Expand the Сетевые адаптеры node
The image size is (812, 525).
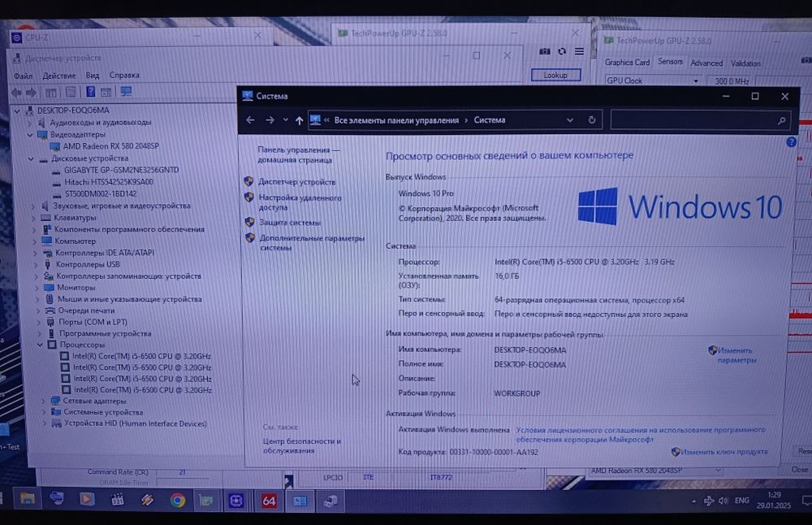point(43,401)
